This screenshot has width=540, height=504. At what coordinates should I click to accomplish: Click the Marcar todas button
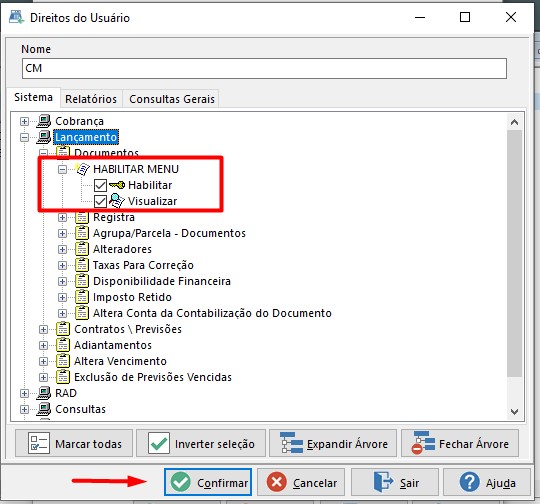(x=74, y=443)
